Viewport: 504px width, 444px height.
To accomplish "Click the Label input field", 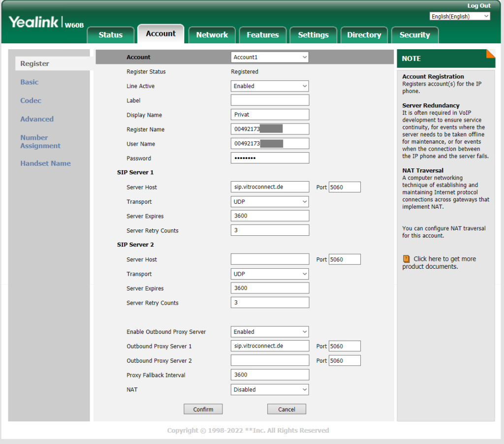I will [x=270, y=100].
